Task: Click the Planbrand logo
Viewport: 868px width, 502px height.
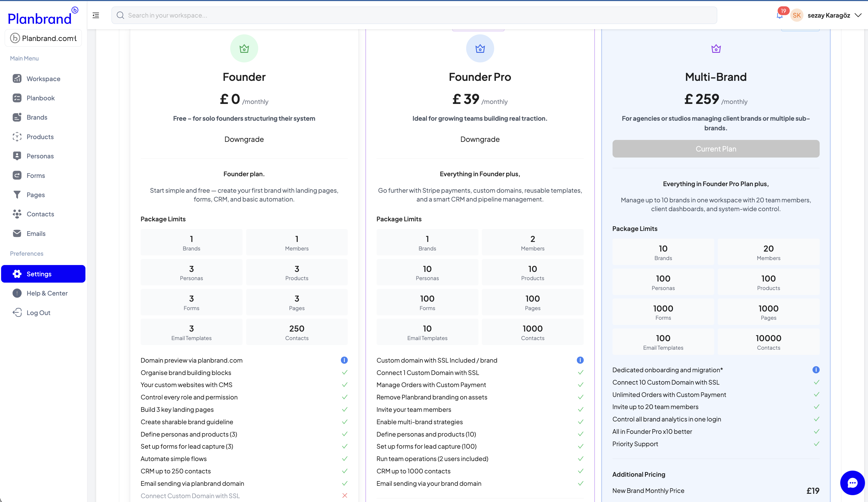Action: pos(40,18)
